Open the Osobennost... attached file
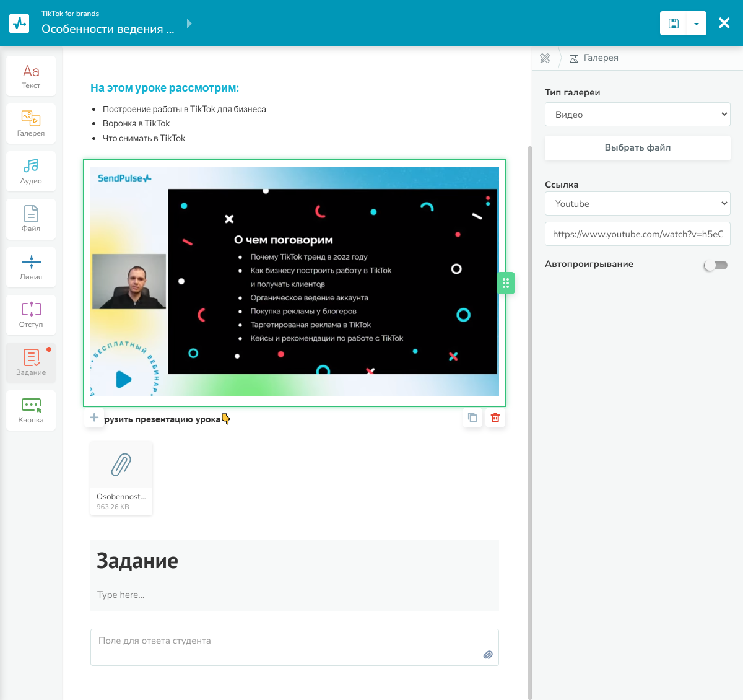The height and width of the screenshot is (700, 743). tap(121, 478)
